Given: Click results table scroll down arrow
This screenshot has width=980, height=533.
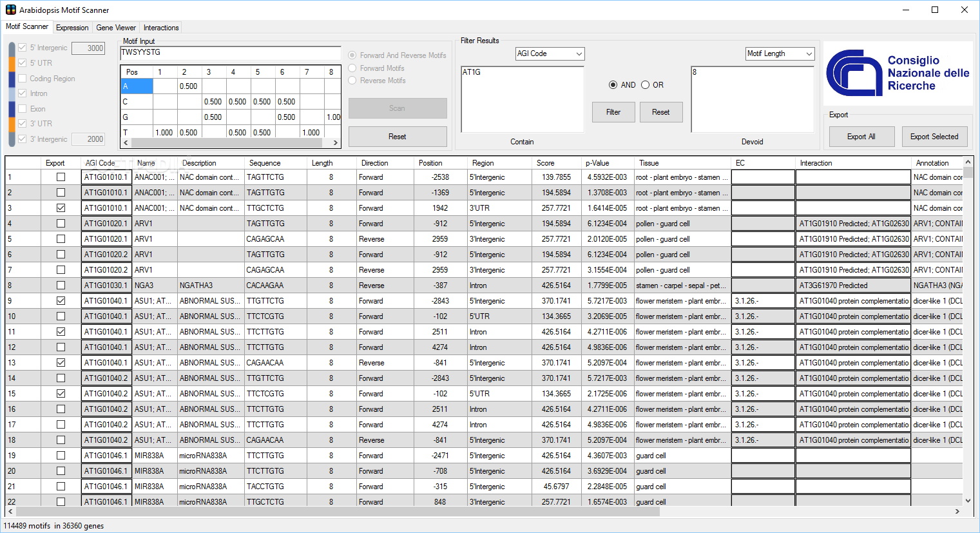Looking at the screenshot, I should (x=968, y=500).
